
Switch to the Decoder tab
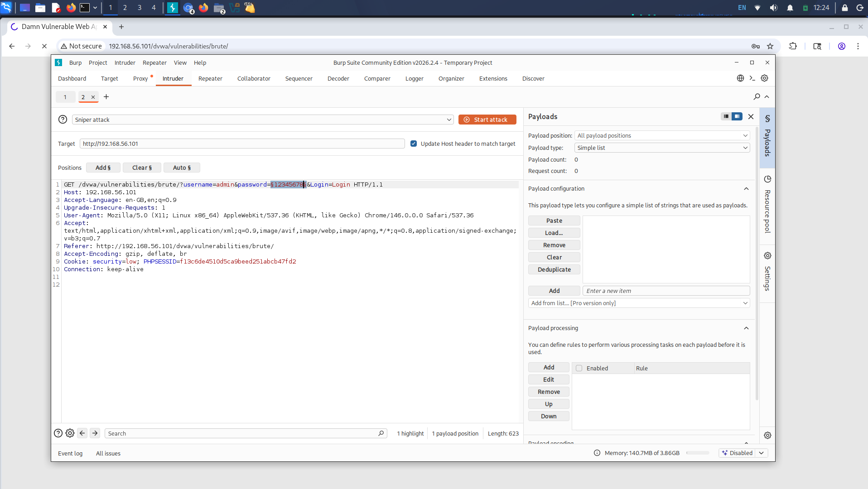[338, 78]
